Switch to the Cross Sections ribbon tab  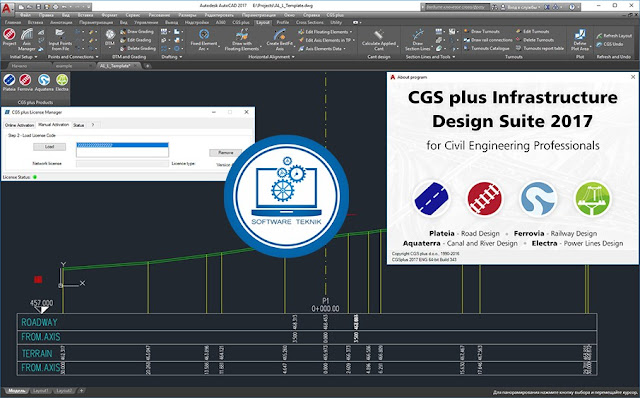(309, 22)
